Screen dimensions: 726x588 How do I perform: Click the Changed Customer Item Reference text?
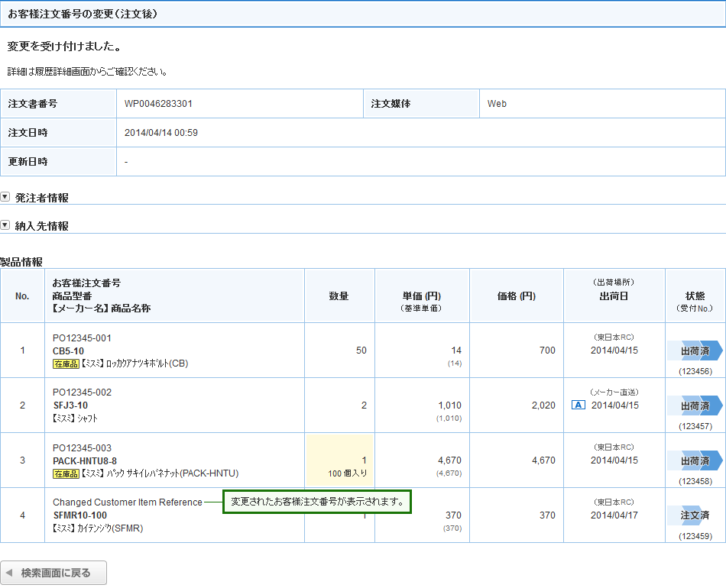pyautogui.click(x=127, y=502)
